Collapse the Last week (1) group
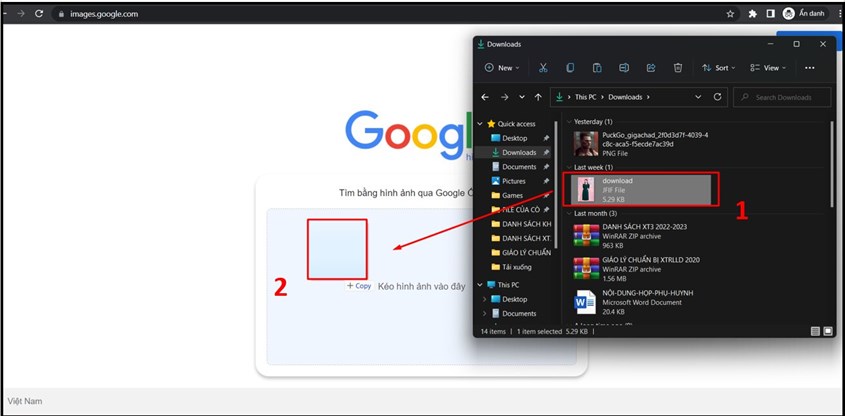This screenshot has height=416, width=845. pos(569,168)
